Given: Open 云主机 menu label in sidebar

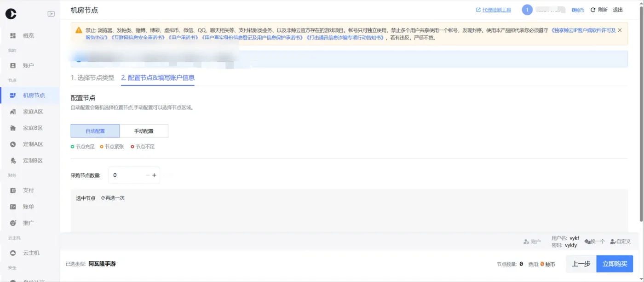Looking at the screenshot, I should click(31, 253).
